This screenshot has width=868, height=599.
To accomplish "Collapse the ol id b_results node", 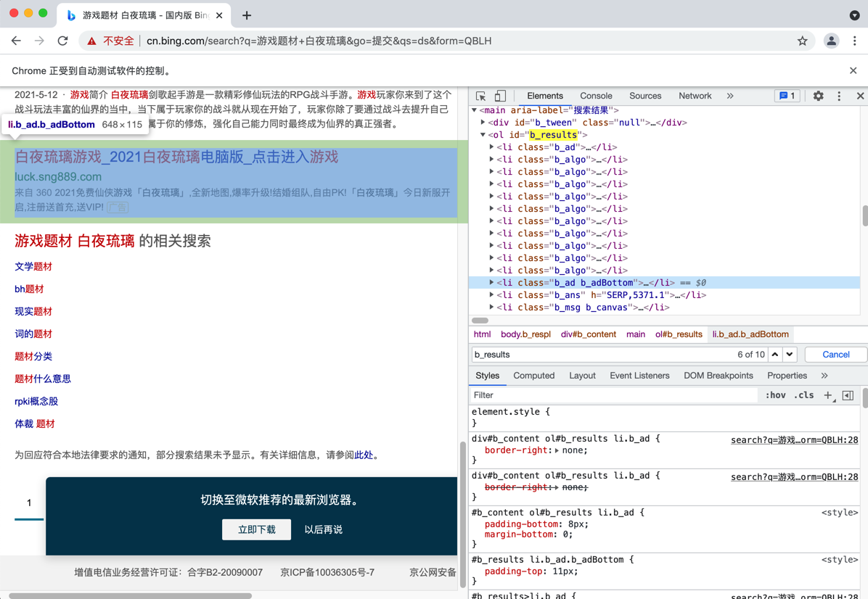I will pyautogui.click(x=483, y=134).
